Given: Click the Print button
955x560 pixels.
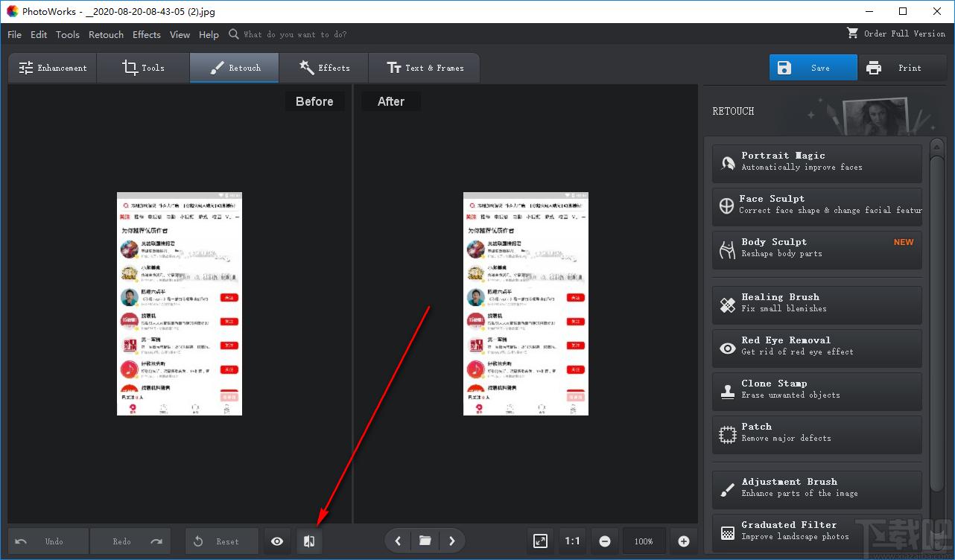Looking at the screenshot, I should coord(902,68).
